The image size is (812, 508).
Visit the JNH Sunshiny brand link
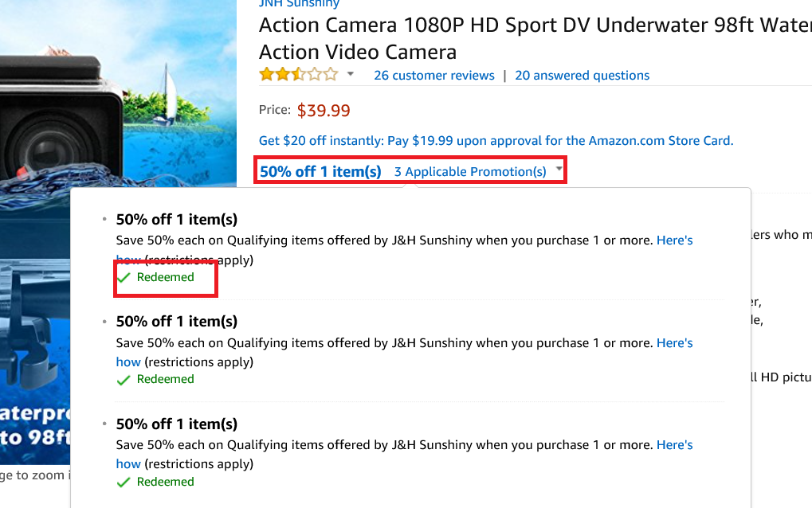299,4
